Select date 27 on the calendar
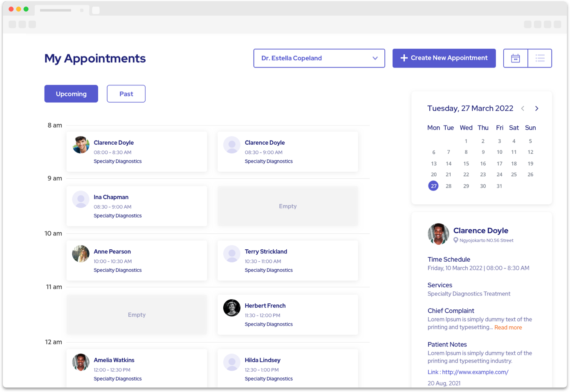The width and height of the screenshot is (570, 392). pyautogui.click(x=433, y=186)
